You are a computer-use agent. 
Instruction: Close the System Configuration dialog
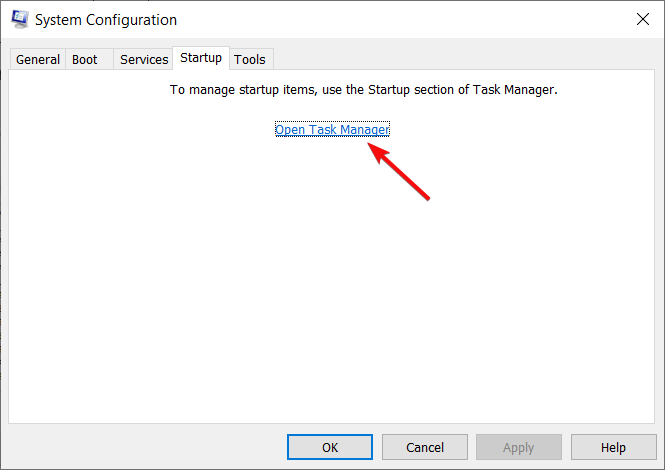tap(643, 19)
